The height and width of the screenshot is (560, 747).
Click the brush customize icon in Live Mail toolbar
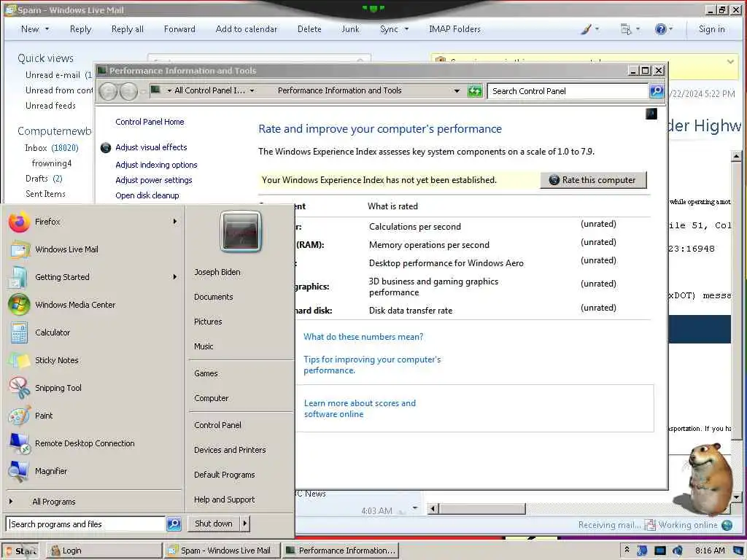[x=586, y=29]
